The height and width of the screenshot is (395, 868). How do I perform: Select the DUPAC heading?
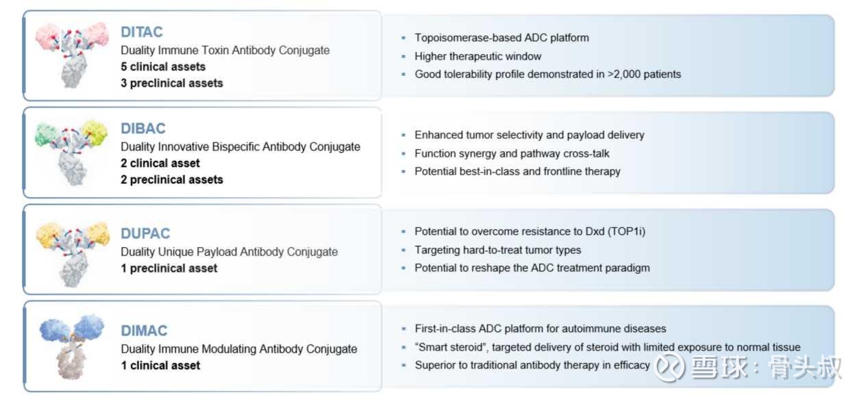[145, 233]
